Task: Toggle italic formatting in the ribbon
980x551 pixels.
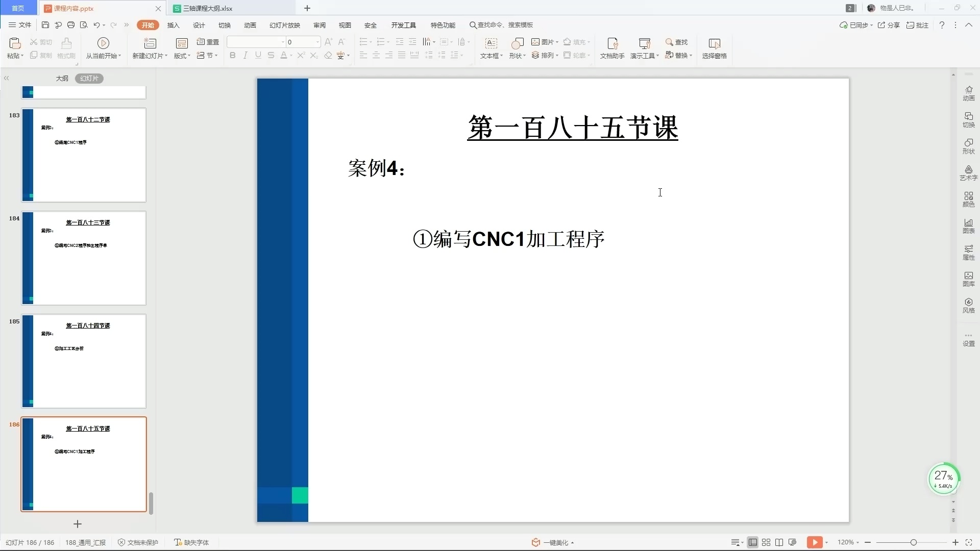Action: click(x=245, y=55)
